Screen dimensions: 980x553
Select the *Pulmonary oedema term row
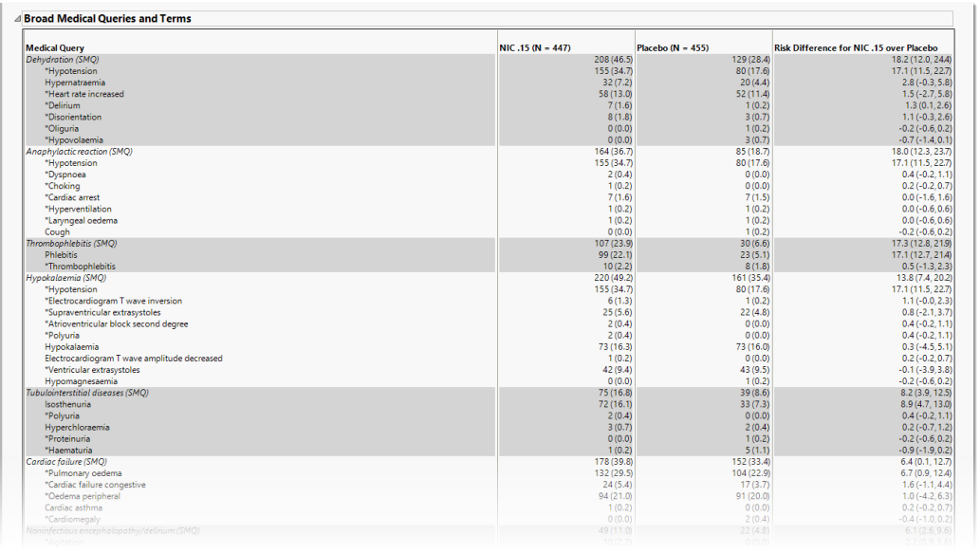pyautogui.click(x=83, y=473)
